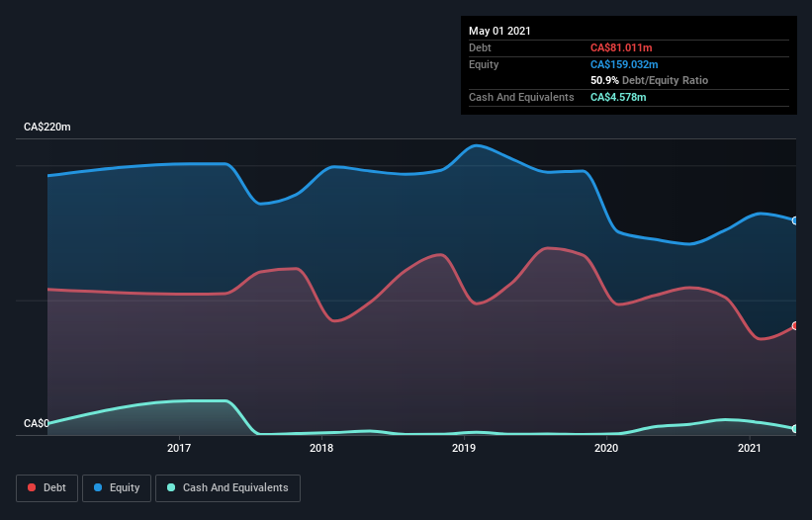
Task: Toggle the Equity series legend button
Action: 117,488
